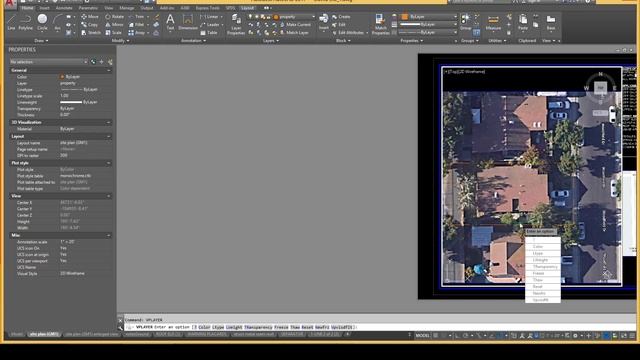Collapse the Plot style section
This screenshot has height=360, width=640.
point(109,163)
